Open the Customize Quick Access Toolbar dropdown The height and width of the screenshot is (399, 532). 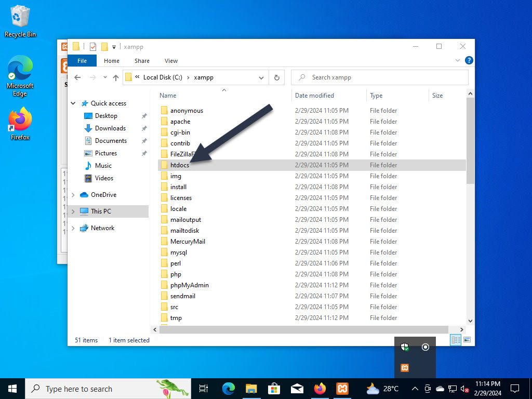point(114,46)
